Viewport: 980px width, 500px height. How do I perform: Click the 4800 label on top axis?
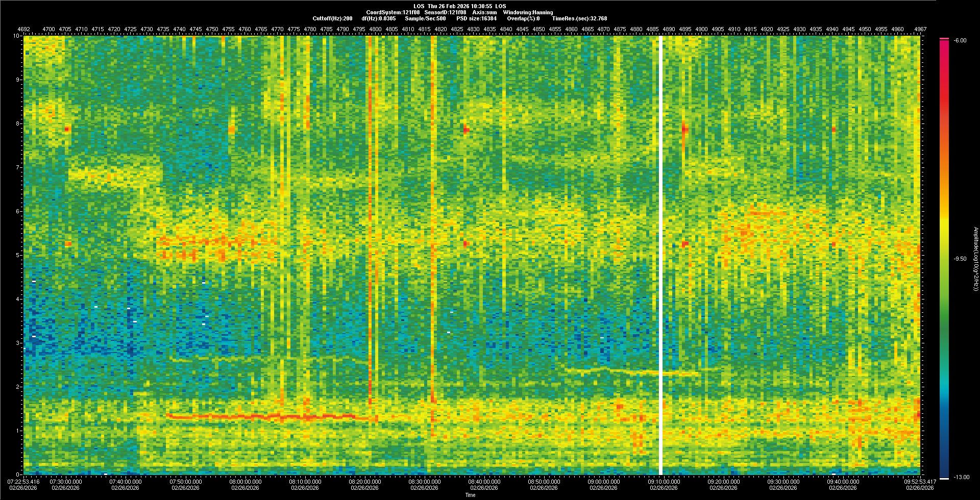pos(375,30)
